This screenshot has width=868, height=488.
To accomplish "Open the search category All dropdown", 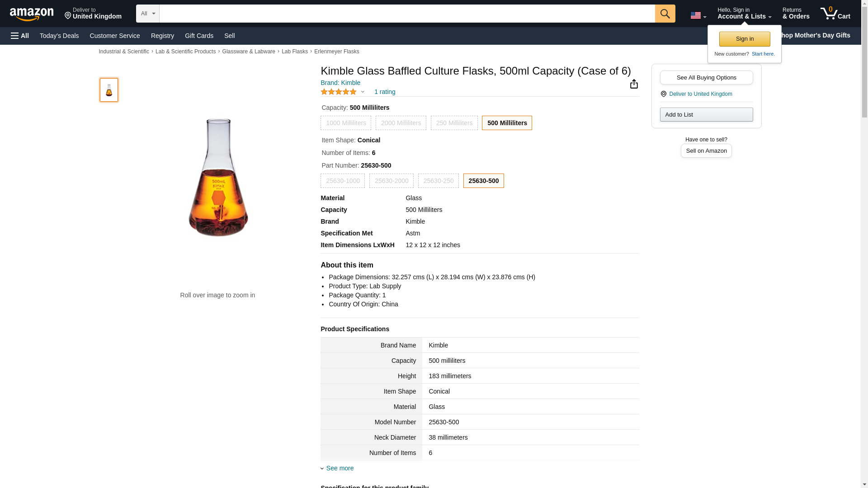I will (148, 14).
